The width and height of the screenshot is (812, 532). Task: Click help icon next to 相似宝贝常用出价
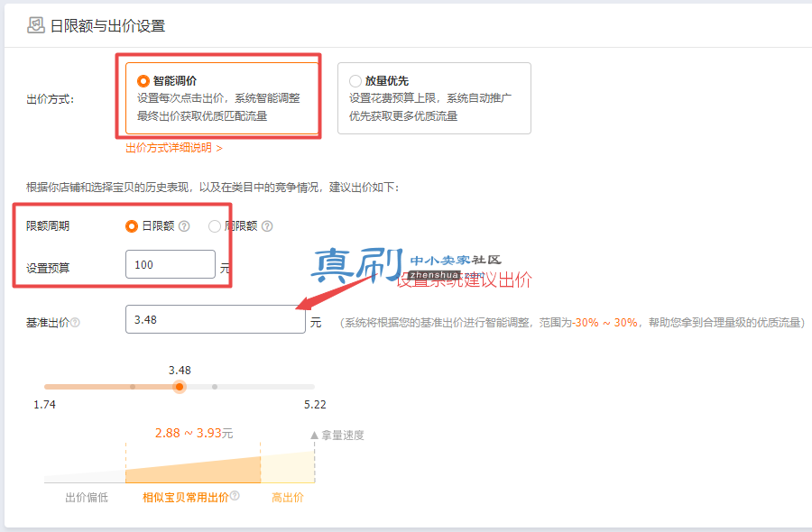[235, 496]
